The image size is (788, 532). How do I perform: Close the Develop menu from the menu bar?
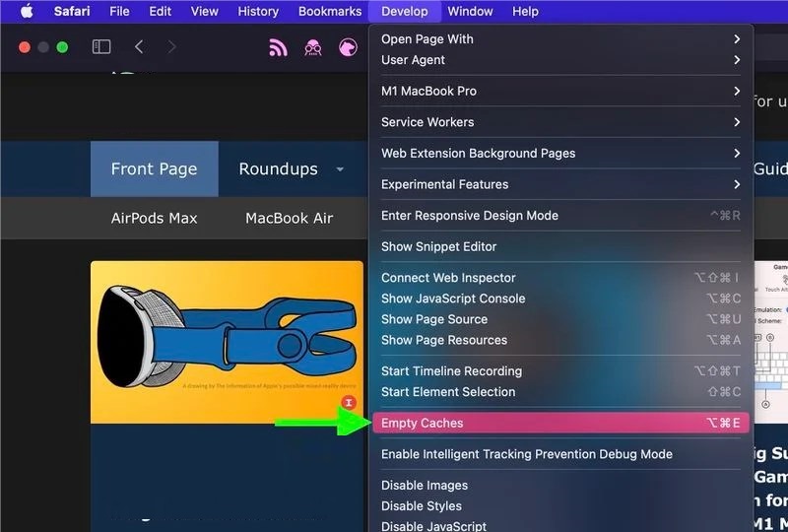[x=405, y=11]
